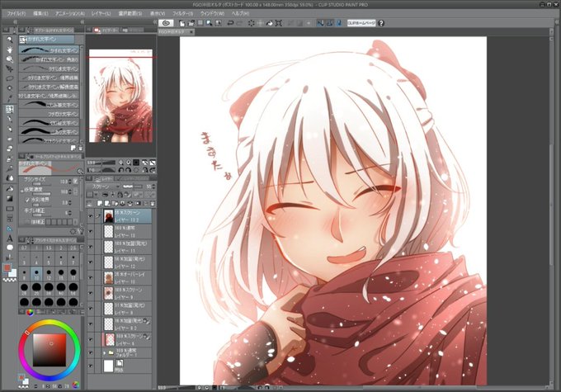561x392 pixels.
Task: Select brush size preset 17
Action: (x=73, y=274)
